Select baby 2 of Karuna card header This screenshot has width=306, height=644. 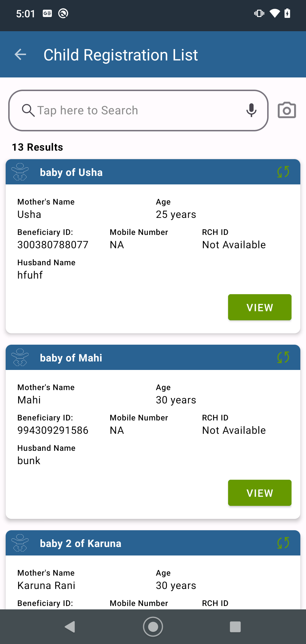point(153,543)
